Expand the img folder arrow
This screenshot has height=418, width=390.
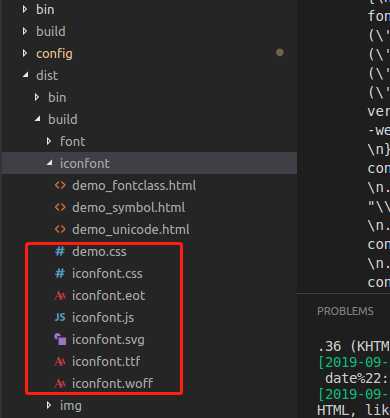pos(49,405)
